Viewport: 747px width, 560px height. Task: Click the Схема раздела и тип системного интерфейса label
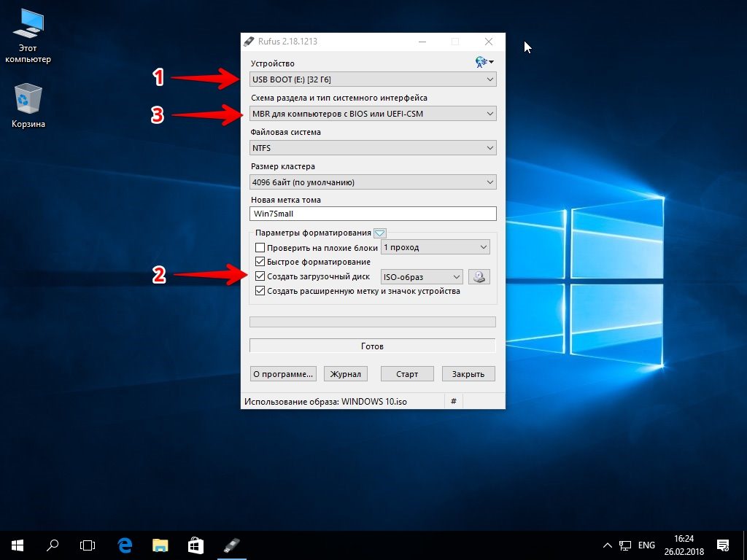point(339,98)
